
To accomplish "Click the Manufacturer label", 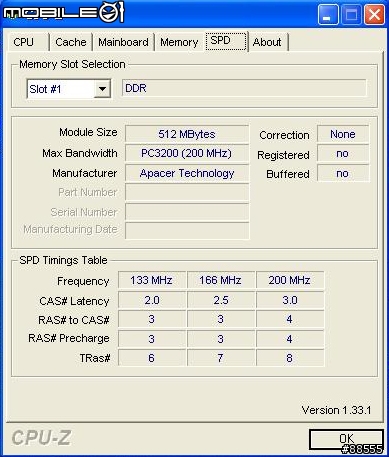I will pos(85,173).
